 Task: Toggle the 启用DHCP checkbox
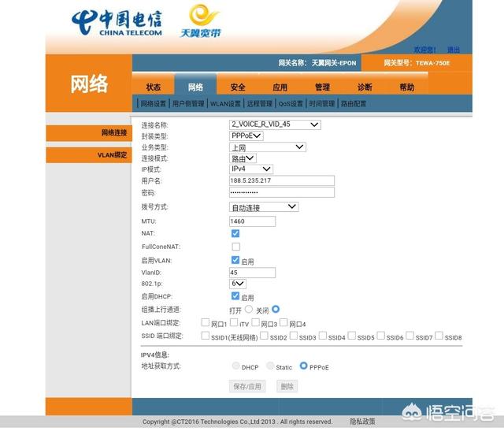[x=235, y=296]
